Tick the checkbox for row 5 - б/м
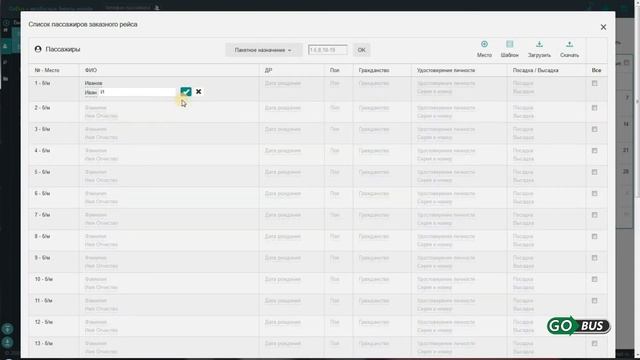This screenshot has height=360, width=640. click(594, 172)
